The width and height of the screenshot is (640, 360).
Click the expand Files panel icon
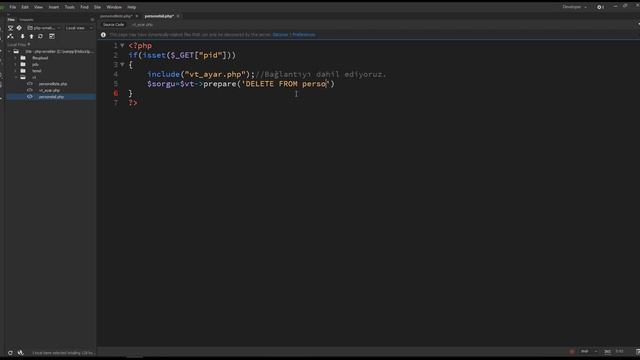52,36
